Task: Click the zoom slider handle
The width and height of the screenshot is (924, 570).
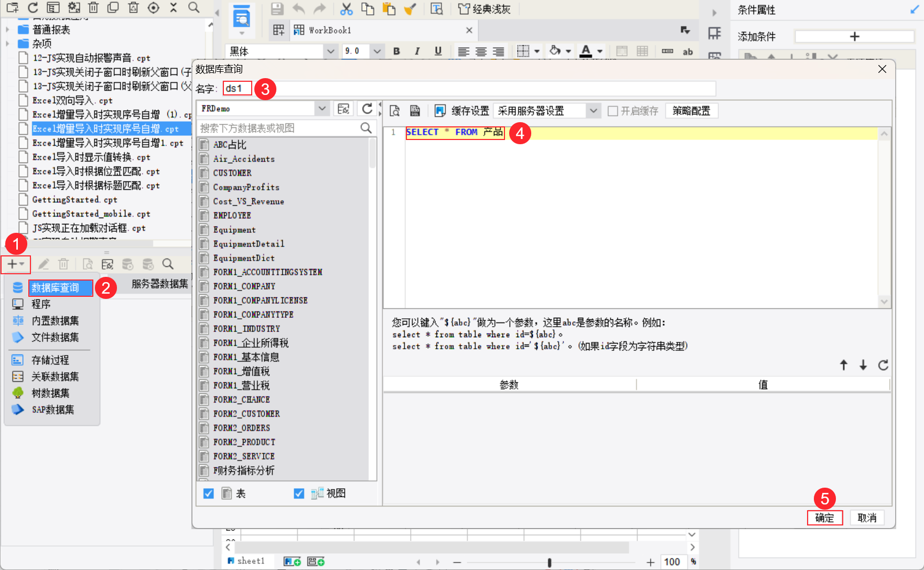Action: coord(549,562)
